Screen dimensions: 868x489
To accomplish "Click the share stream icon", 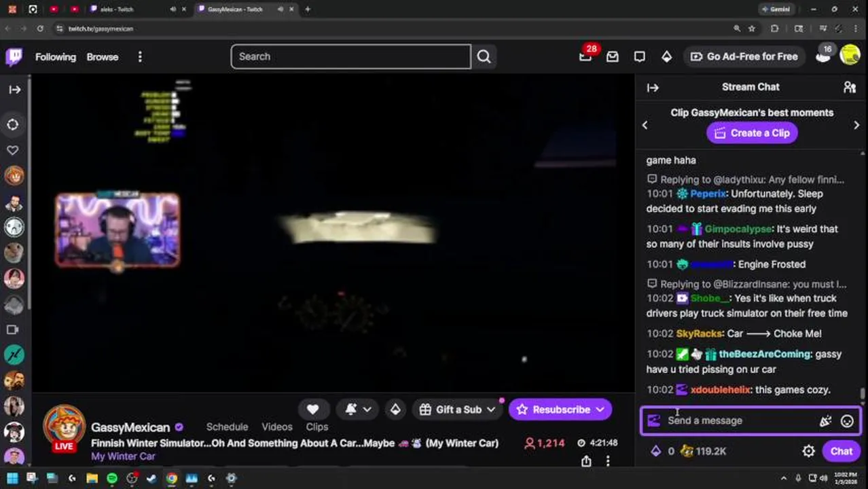I will click(586, 461).
